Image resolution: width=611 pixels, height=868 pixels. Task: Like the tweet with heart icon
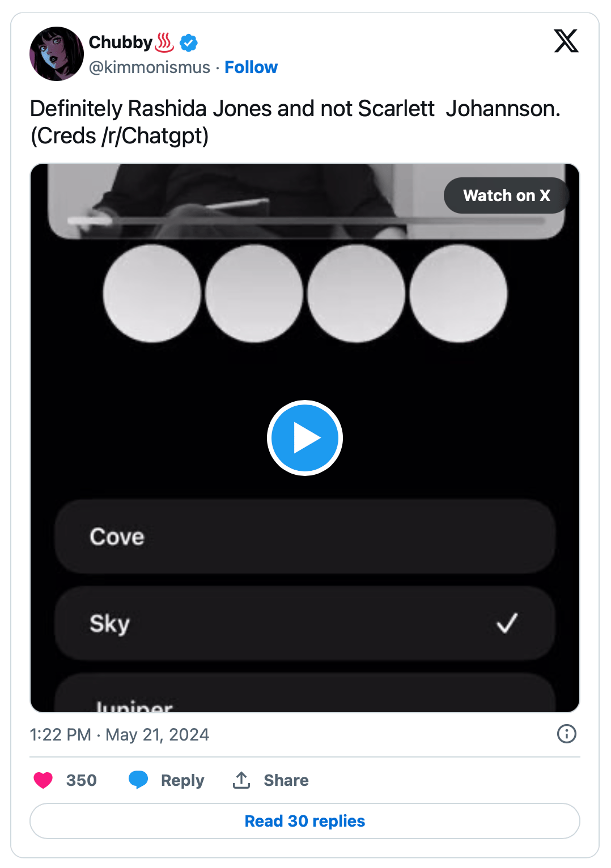click(43, 780)
